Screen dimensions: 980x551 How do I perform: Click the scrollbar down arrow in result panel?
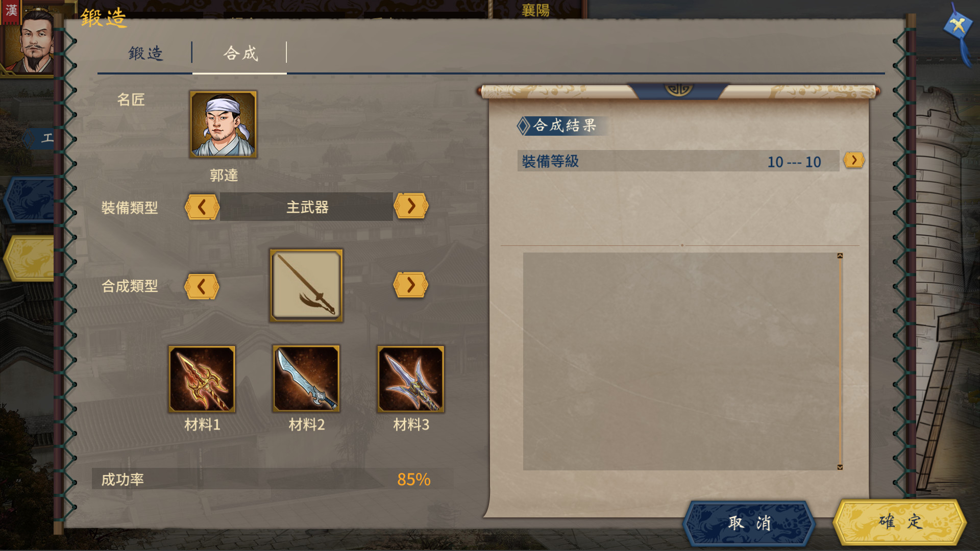point(840,467)
